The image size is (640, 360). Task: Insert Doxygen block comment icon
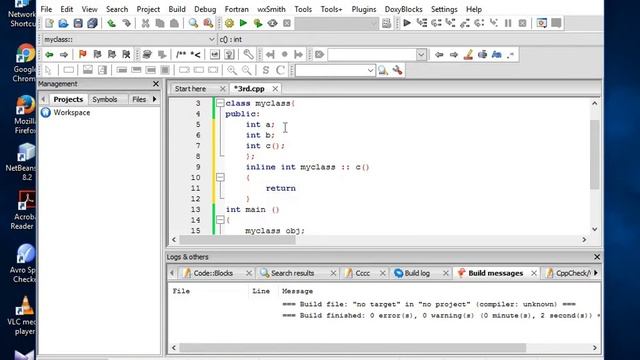[x=181, y=54]
